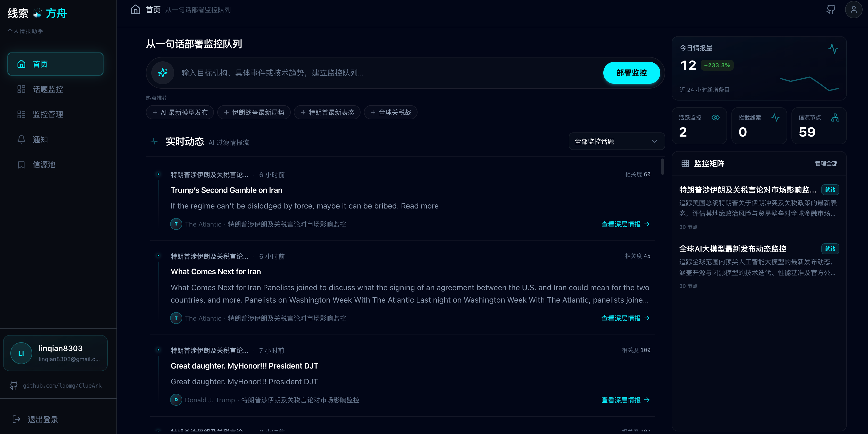Open the 特朗普涉伊朗及关税言论 monitor card

tap(759, 207)
